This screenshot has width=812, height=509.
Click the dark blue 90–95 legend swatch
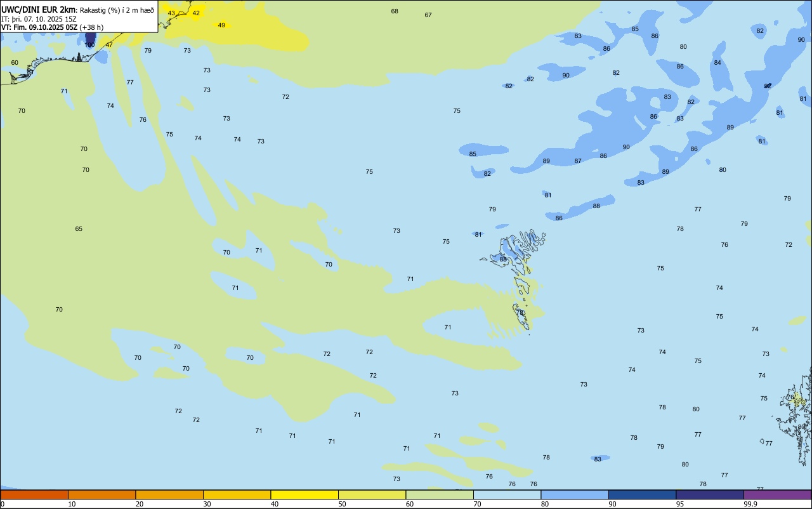coord(642,494)
